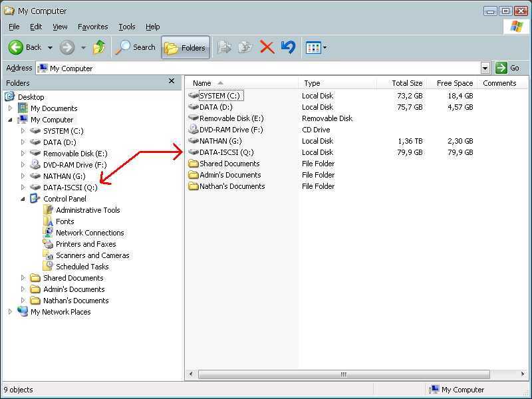
Task: Collapse My Computer in folder tree
Action: point(10,120)
